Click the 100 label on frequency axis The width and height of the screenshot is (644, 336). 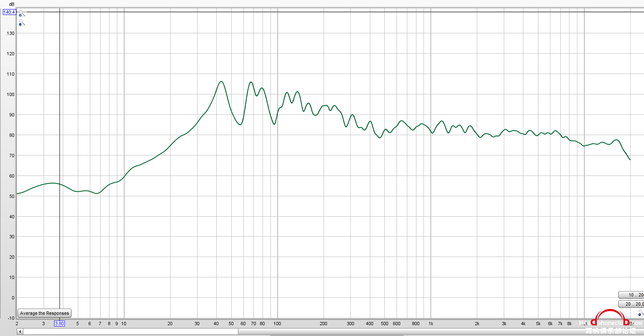277,324
